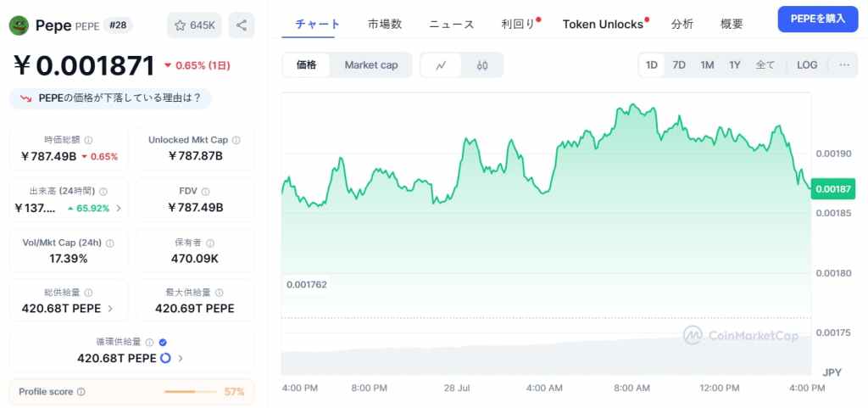Open the 分析 tab
Image resolution: width=868 pixels, height=408 pixels.
click(682, 25)
